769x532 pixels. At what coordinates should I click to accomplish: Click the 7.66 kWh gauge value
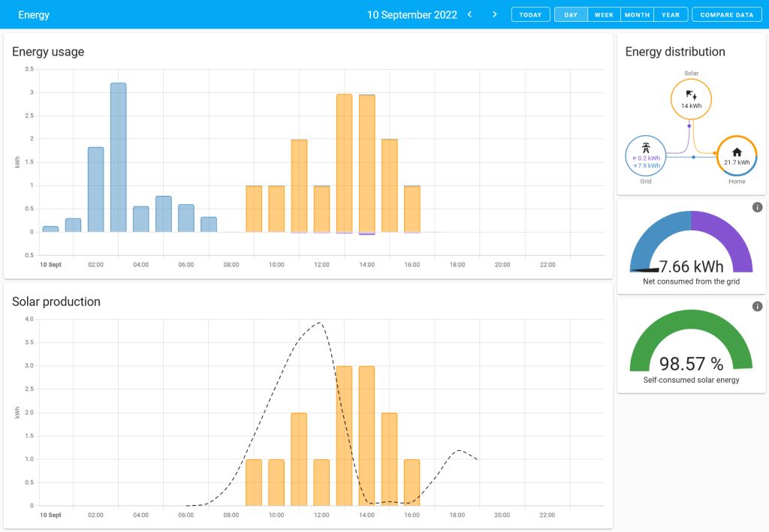point(691,266)
